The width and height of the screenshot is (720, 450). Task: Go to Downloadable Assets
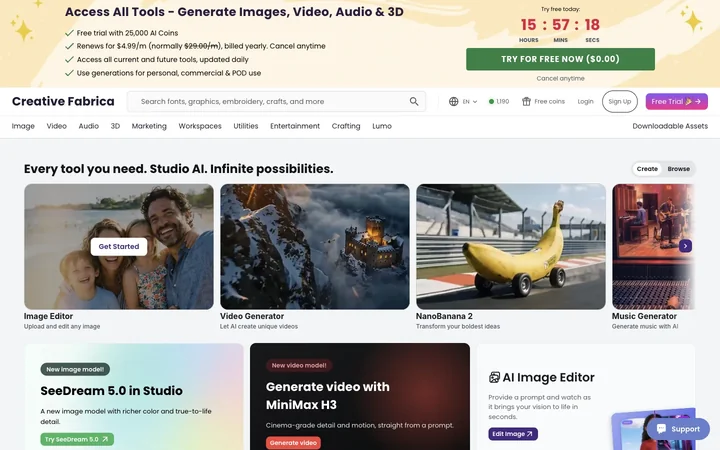click(670, 126)
